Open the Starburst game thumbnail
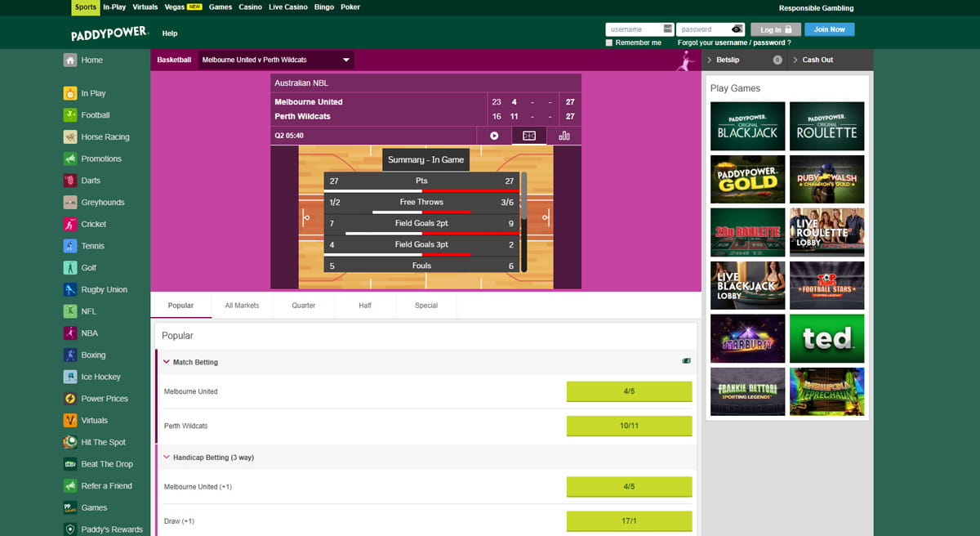Screen dimensions: 980x536 [x=747, y=338]
